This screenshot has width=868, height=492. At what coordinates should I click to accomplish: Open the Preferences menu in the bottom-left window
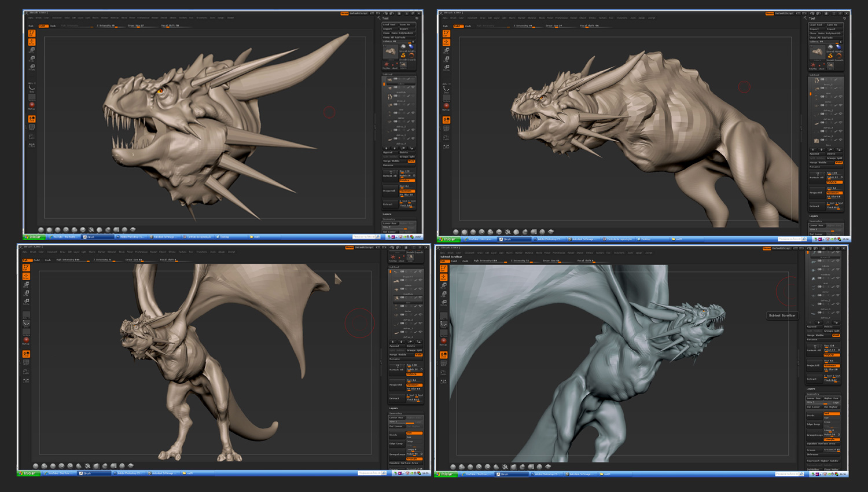pos(141,252)
